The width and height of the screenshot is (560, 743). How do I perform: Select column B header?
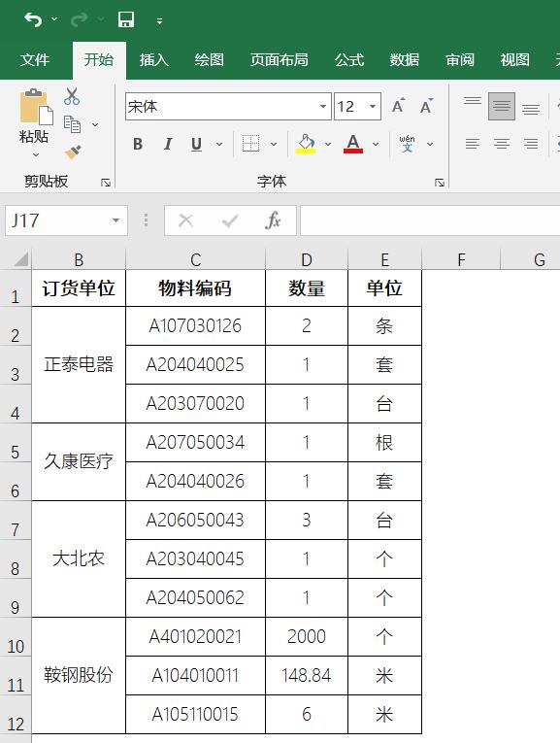coord(79,259)
